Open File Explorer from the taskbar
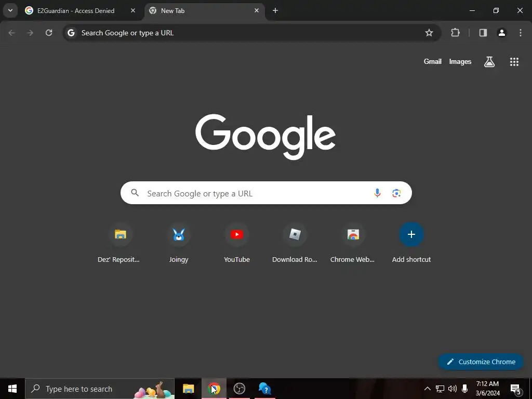This screenshot has width=532, height=399. (188, 389)
